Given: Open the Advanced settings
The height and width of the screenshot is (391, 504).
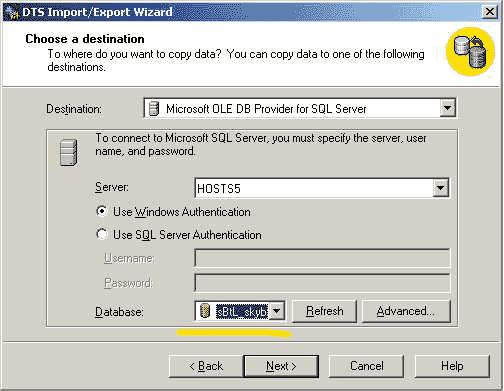Looking at the screenshot, I should (x=406, y=311).
